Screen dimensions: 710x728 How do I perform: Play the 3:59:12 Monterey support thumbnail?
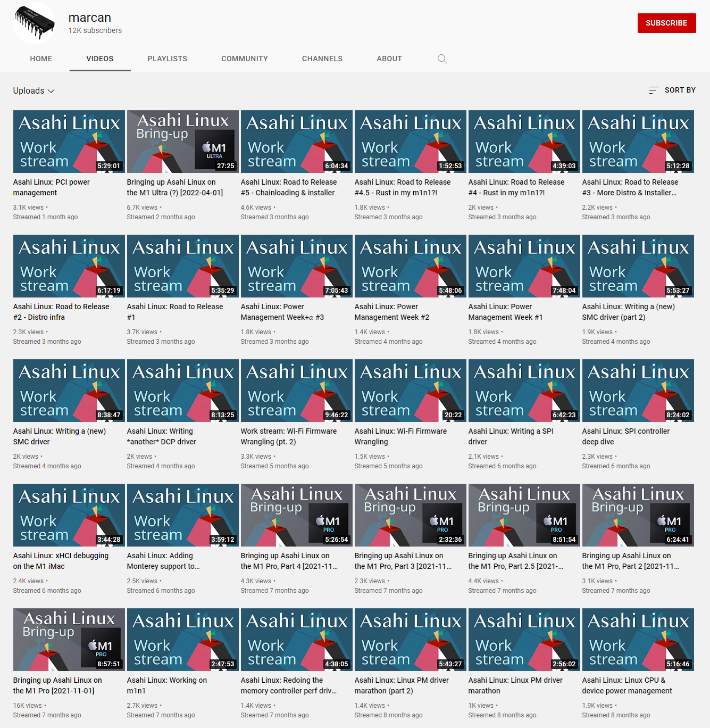coord(183,515)
